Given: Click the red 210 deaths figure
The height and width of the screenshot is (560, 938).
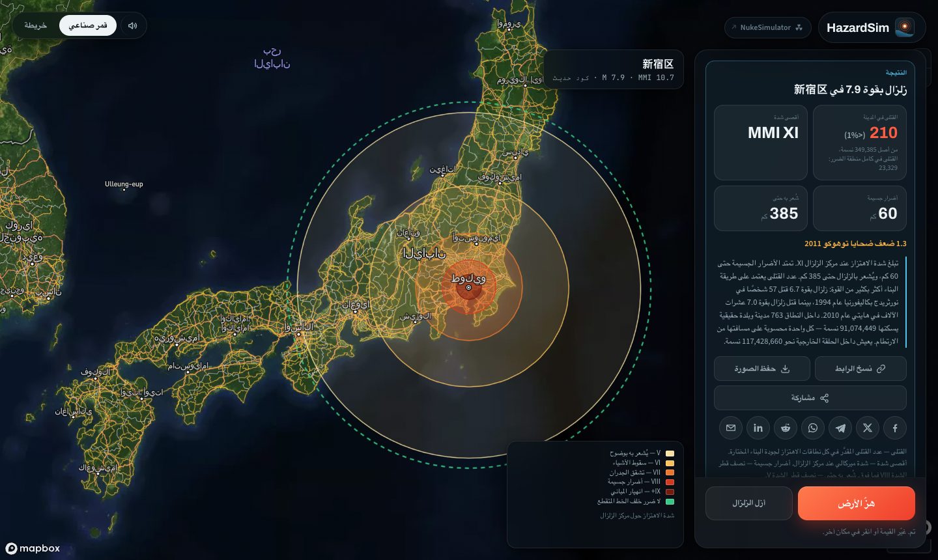Looking at the screenshot, I should (x=883, y=133).
